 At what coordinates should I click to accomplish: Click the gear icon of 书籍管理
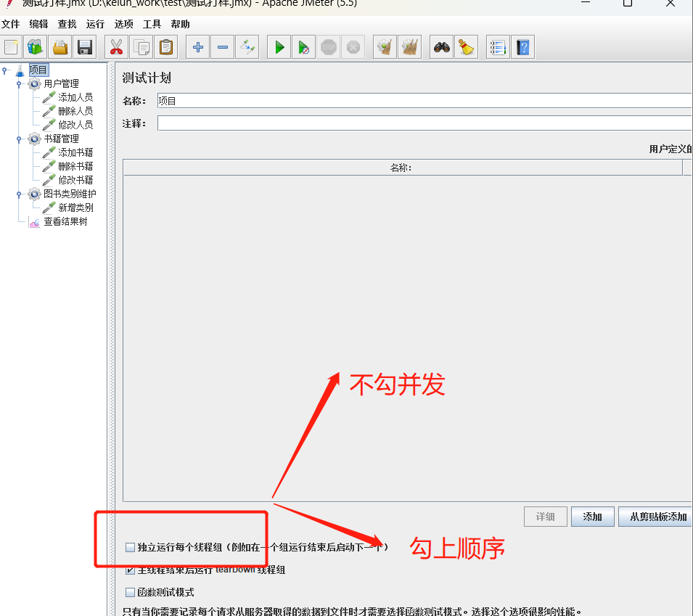coord(35,139)
